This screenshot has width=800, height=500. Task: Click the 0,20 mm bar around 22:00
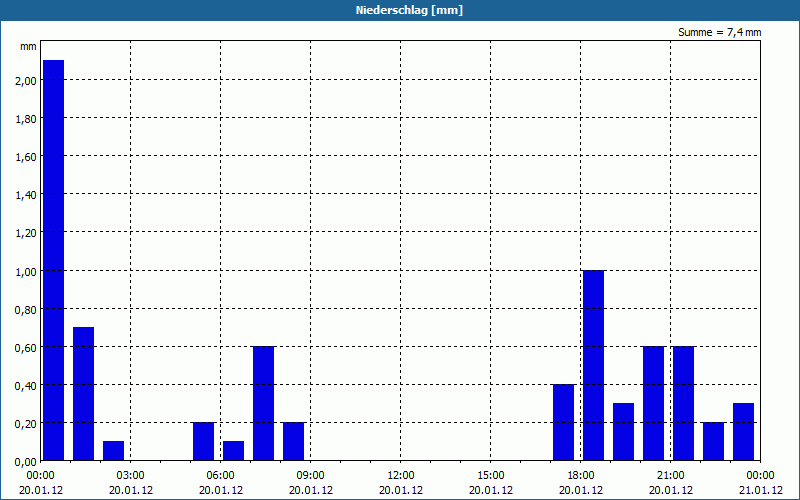pyautogui.click(x=714, y=441)
